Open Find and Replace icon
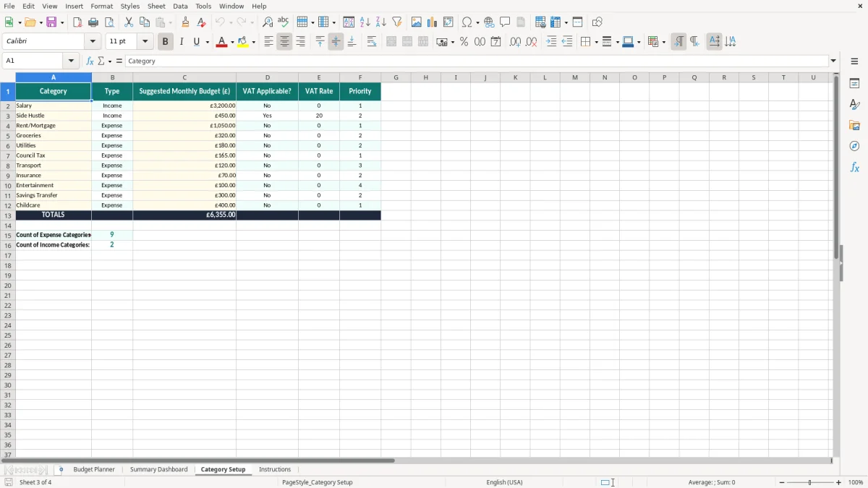This screenshot has width=868, height=488. (268, 22)
